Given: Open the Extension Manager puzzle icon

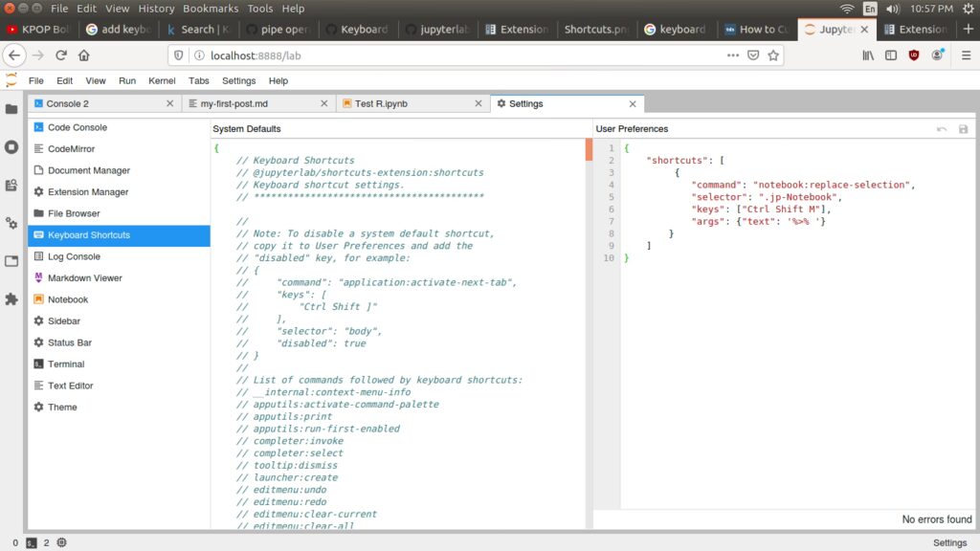Looking at the screenshot, I should click(11, 298).
